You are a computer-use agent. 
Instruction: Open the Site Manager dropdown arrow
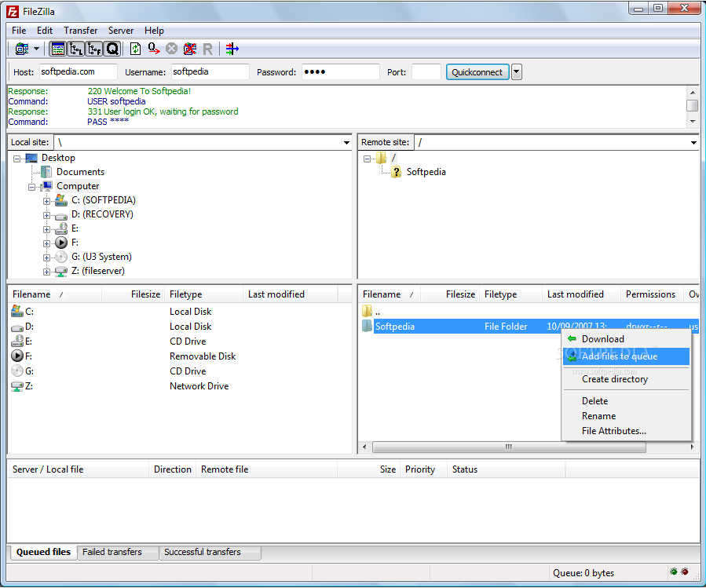[36, 49]
